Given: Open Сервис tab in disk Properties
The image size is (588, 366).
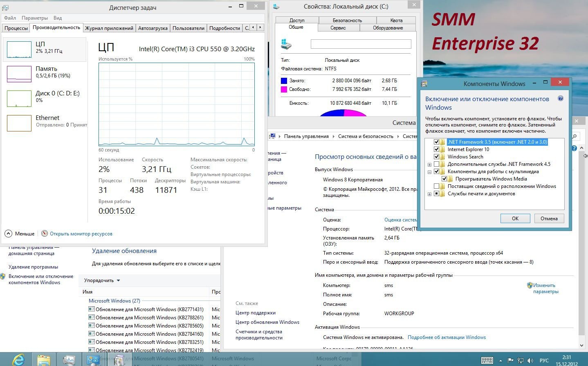Looking at the screenshot, I should click(338, 28).
